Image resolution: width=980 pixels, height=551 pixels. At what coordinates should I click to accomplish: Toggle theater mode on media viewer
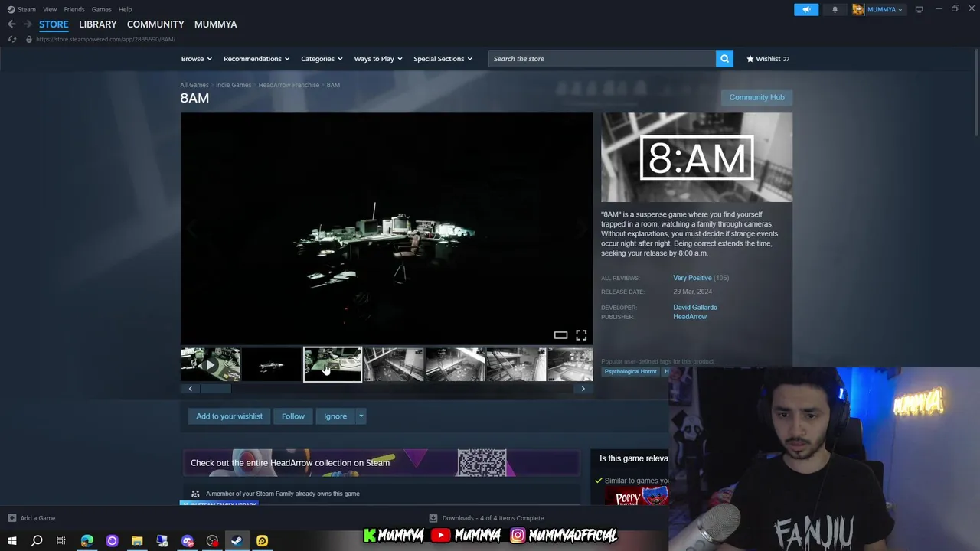point(560,335)
